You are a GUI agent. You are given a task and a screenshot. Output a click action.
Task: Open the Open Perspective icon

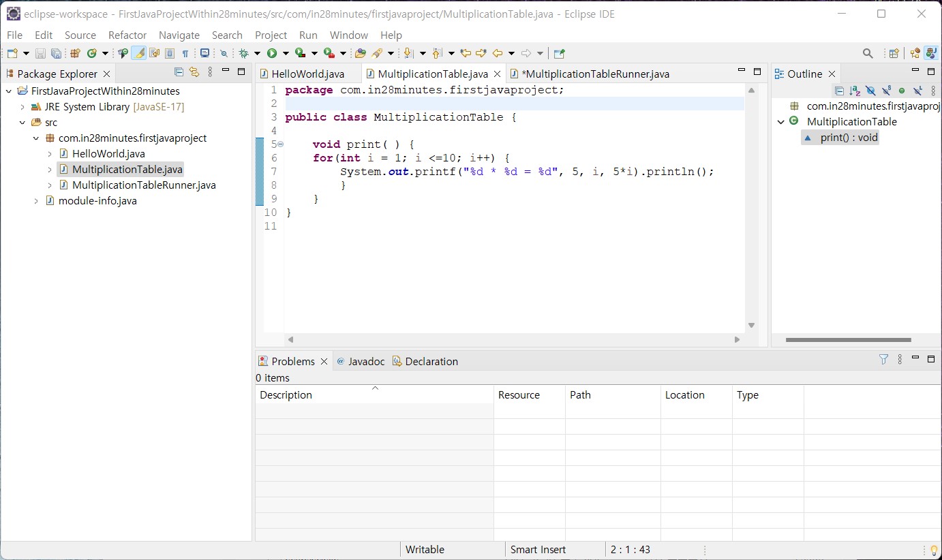click(x=894, y=53)
